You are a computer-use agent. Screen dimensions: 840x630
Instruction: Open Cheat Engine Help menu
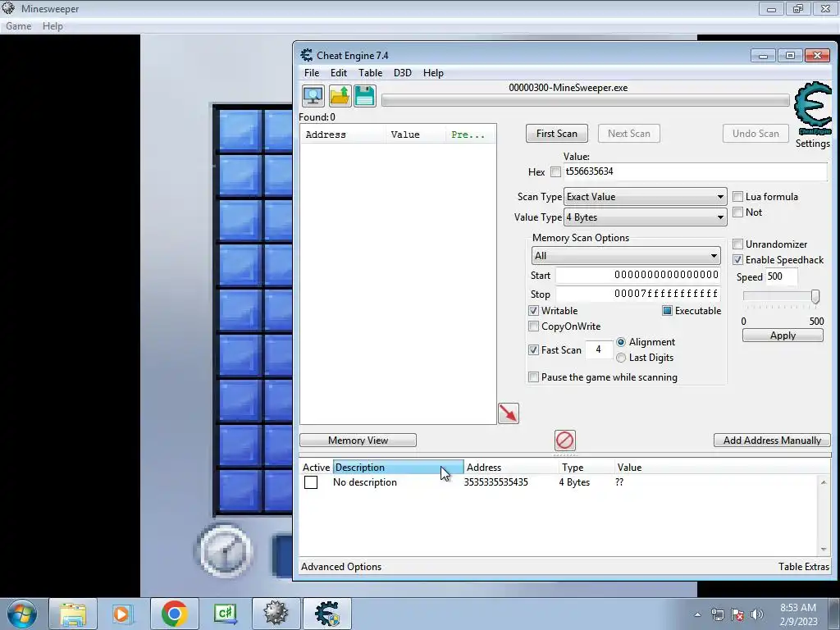tap(433, 73)
